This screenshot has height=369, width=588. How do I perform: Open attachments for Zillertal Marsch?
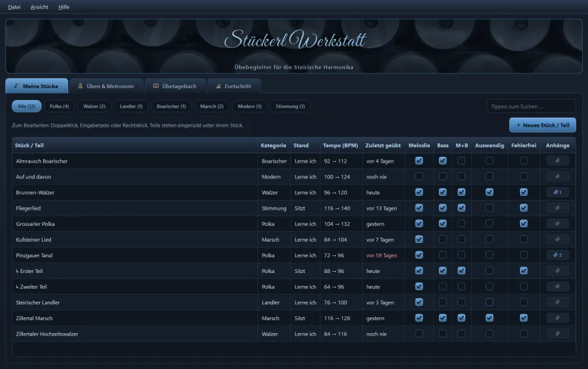(558, 318)
